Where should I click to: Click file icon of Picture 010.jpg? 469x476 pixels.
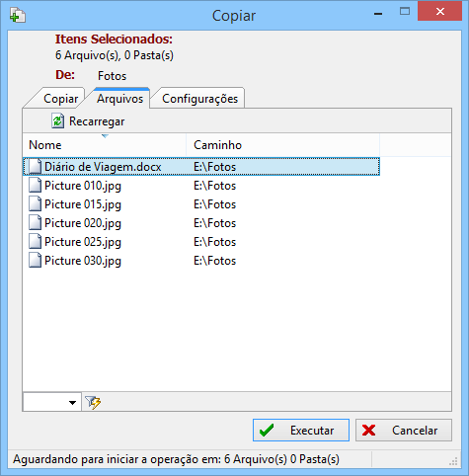[x=35, y=185]
